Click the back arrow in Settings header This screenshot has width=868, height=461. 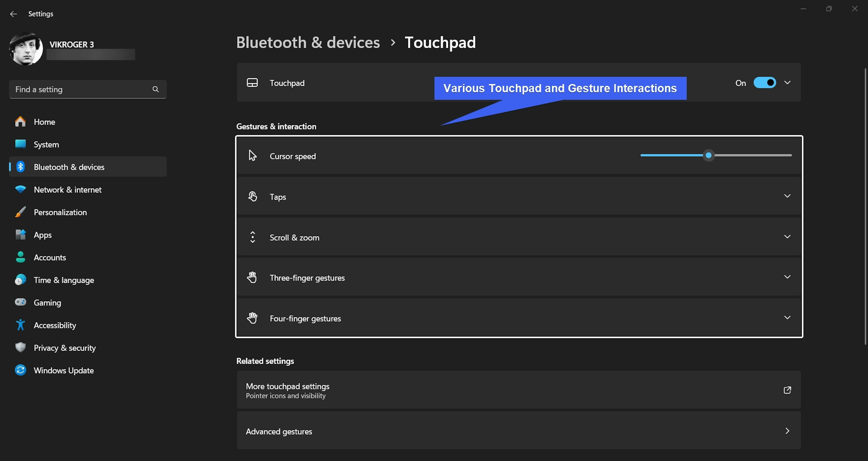coord(14,14)
